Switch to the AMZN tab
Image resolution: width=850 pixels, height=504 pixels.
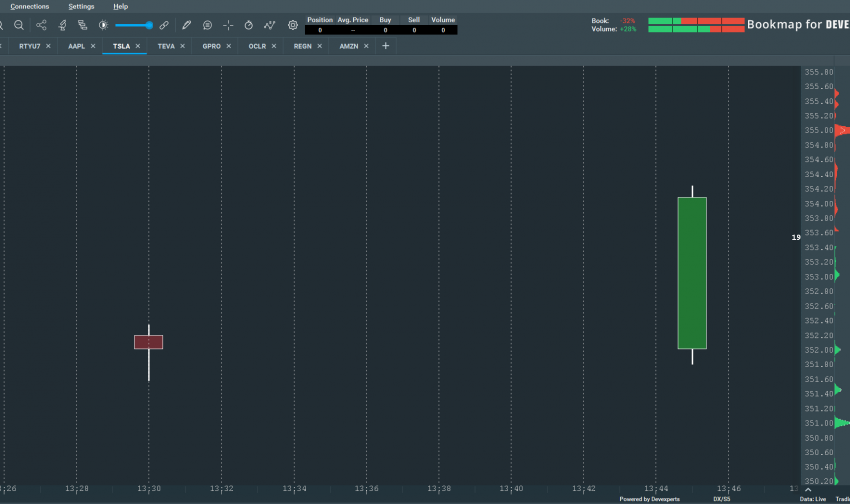point(349,46)
